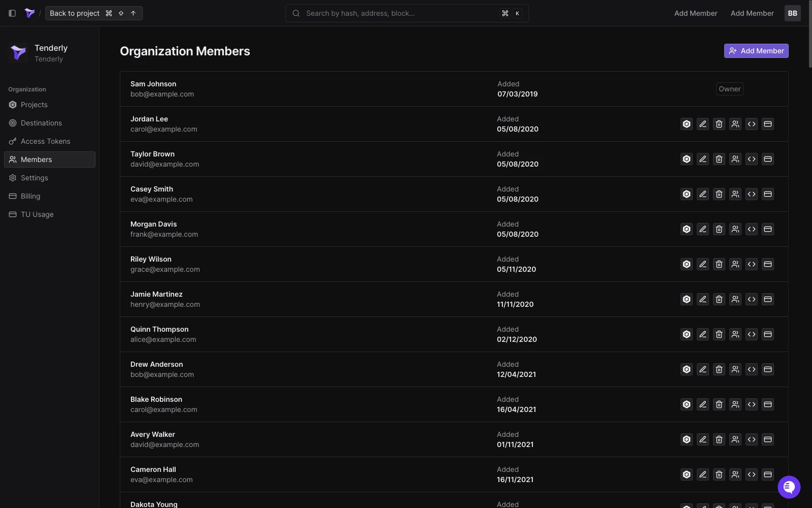Delete Quinn Thompson via trash icon
Viewport: 812px width, 508px height.
coord(719,334)
